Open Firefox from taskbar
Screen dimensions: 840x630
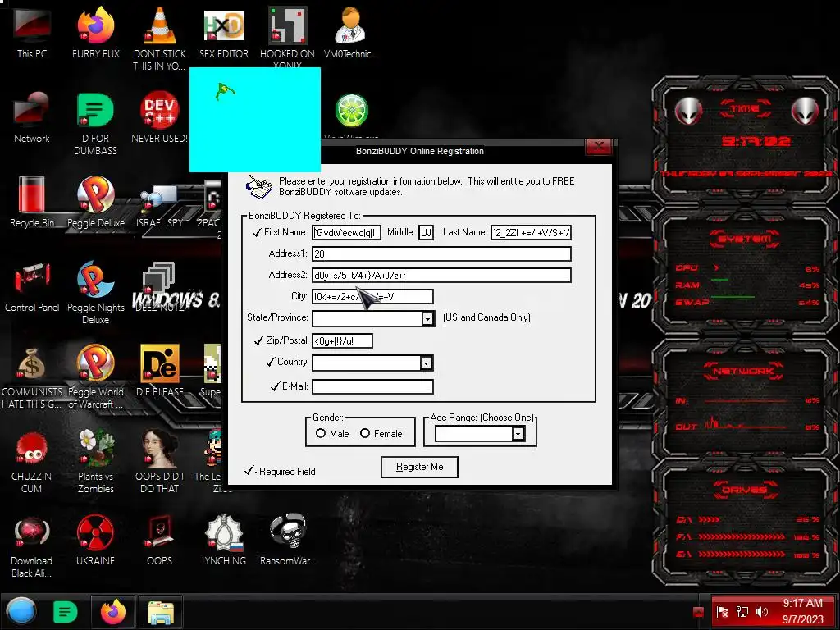point(112,612)
